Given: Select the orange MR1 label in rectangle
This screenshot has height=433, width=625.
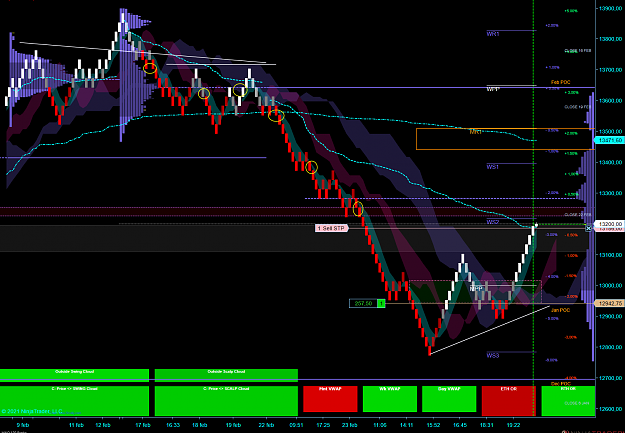Looking at the screenshot, I should [475, 132].
